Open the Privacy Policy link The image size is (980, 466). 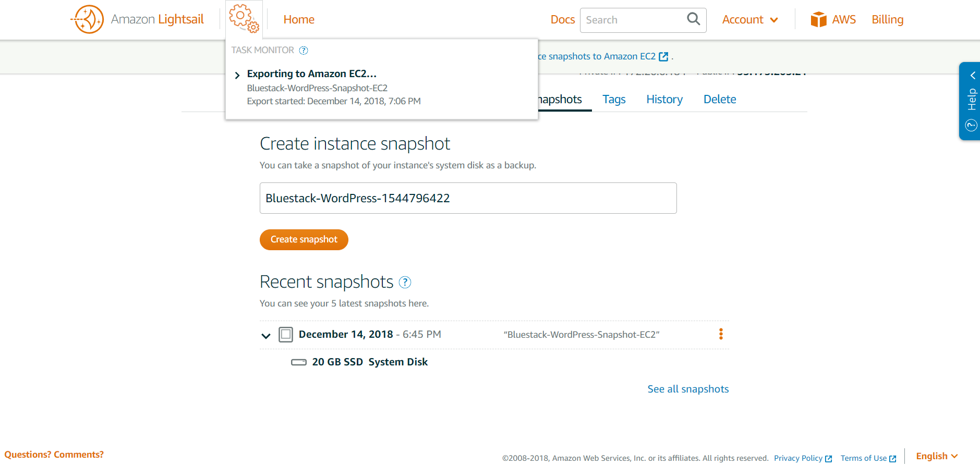coord(798,458)
